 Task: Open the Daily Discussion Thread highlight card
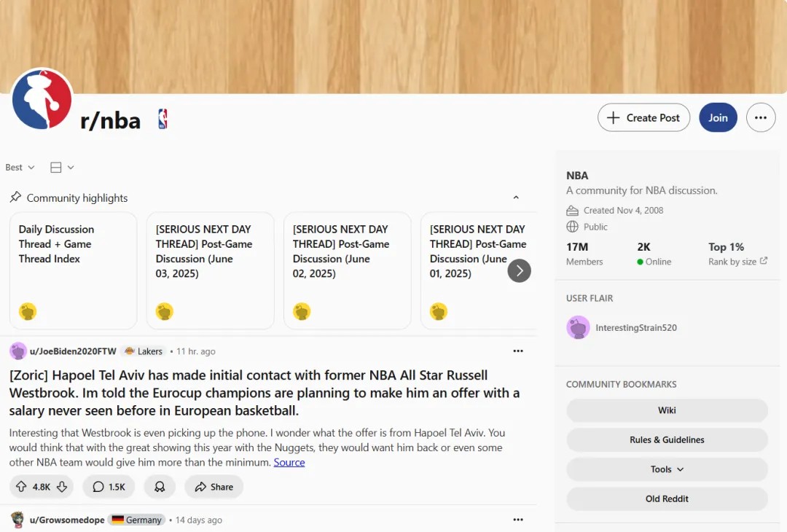click(x=74, y=270)
